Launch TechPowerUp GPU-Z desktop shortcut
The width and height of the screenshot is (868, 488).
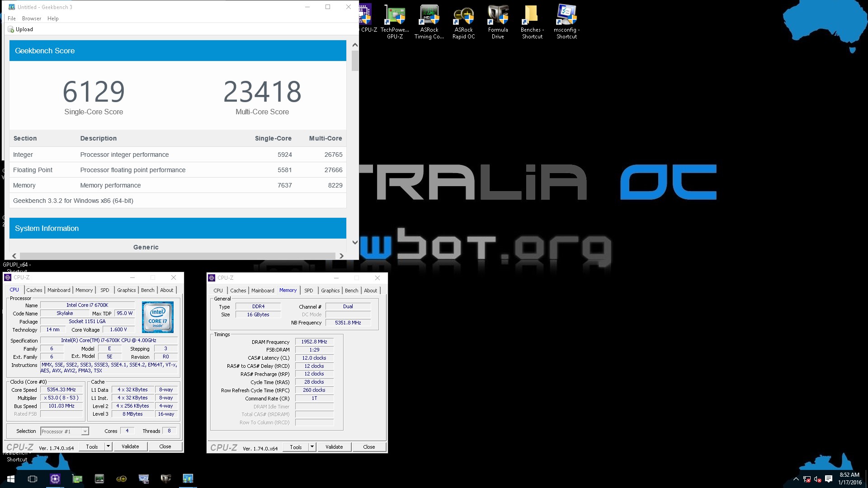395,22
